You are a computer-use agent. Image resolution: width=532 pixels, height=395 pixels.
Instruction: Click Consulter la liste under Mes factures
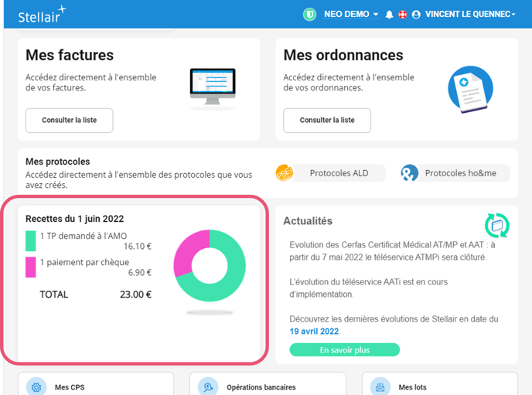pyautogui.click(x=70, y=121)
